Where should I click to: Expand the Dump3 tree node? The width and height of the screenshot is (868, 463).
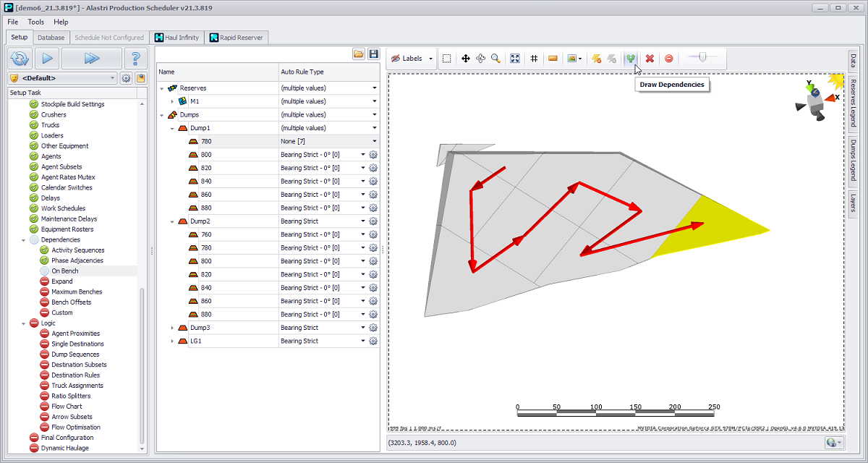pyautogui.click(x=172, y=328)
